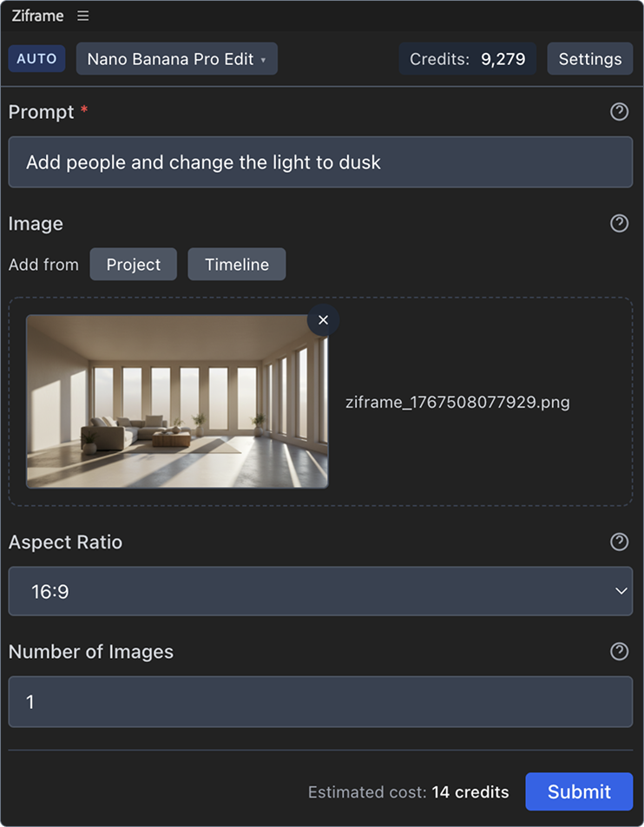This screenshot has height=827, width=644.
Task: Click the ziframe_1767508077929.png filename
Action: (x=457, y=403)
